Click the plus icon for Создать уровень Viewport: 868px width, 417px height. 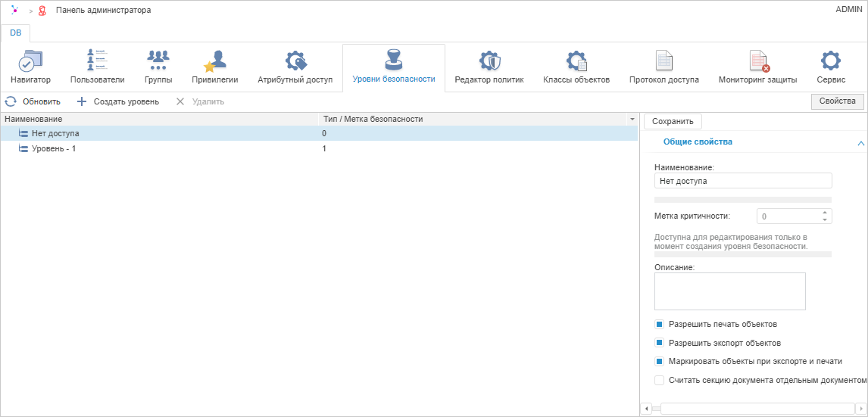(x=81, y=101)
